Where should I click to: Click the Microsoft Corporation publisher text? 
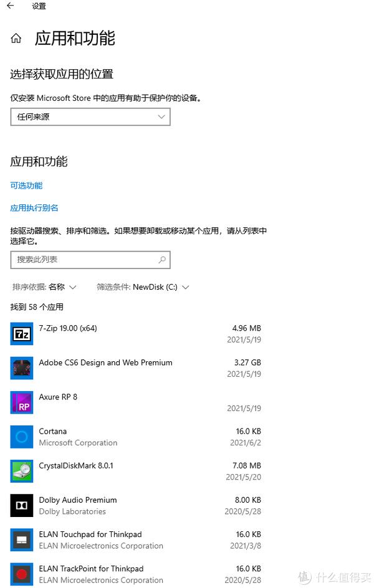coord(78,443)
